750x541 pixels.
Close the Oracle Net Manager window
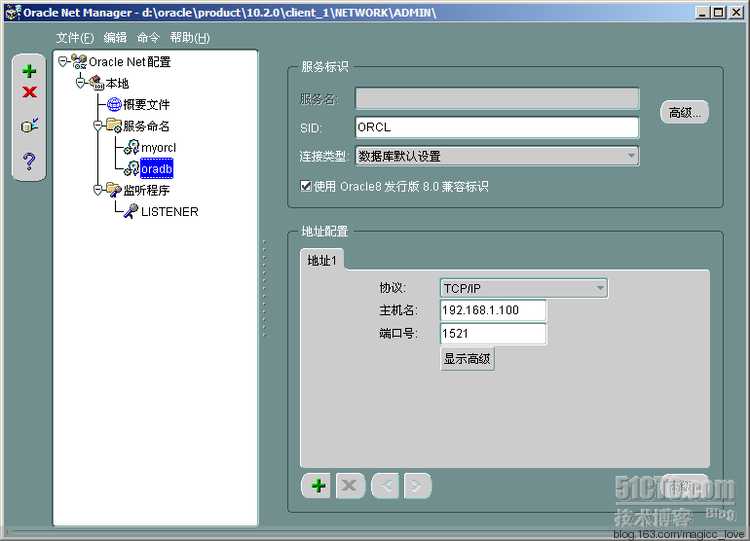coord(736,12)
